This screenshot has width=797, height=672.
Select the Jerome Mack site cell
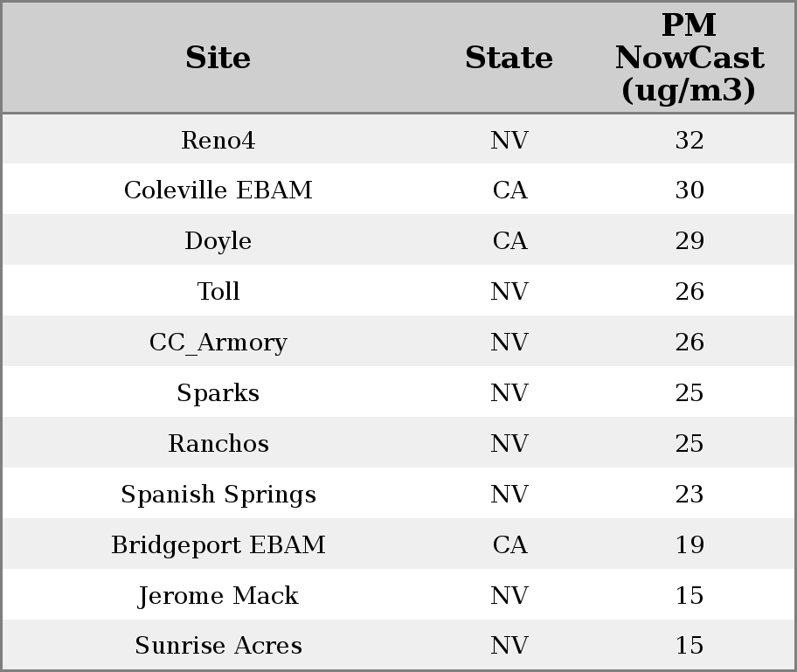[218, 595]
